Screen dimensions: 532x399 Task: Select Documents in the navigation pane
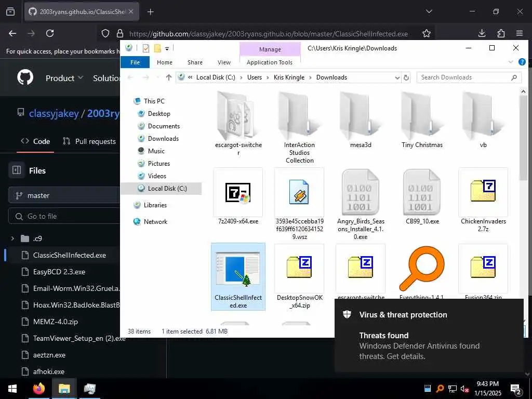pyautogui.click(x=164, y=126)
